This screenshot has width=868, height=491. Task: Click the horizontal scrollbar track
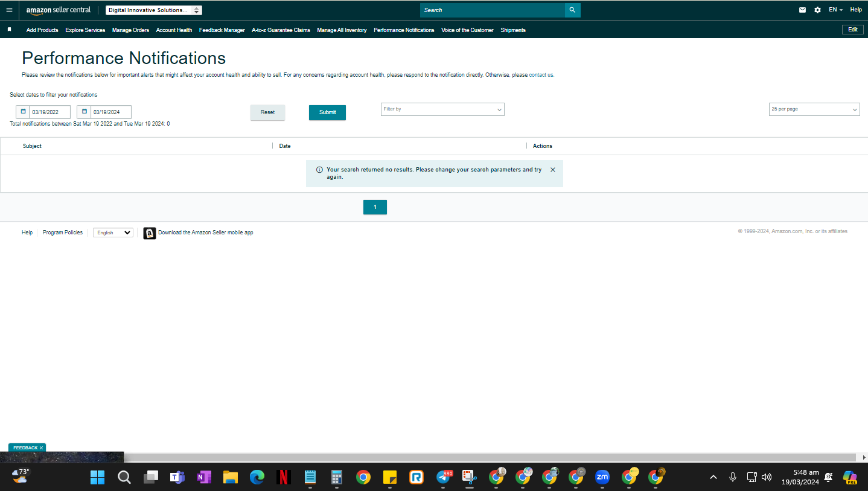coord(490,458)
